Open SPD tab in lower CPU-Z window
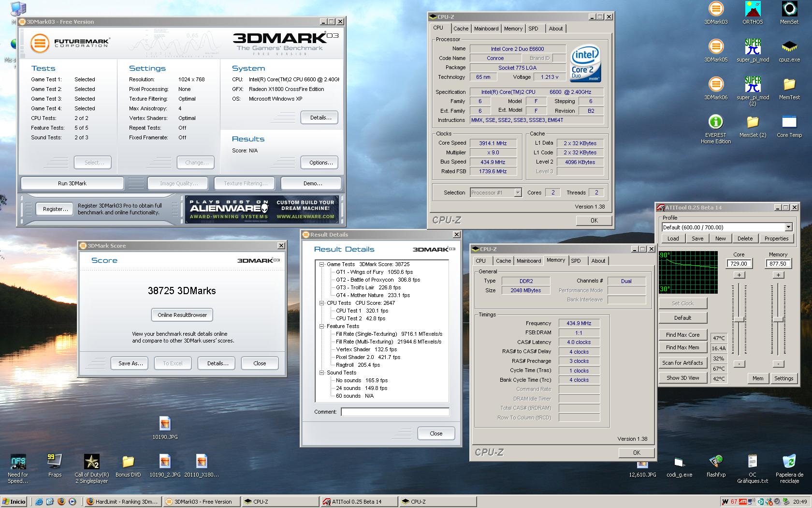 tap(576, 261)
